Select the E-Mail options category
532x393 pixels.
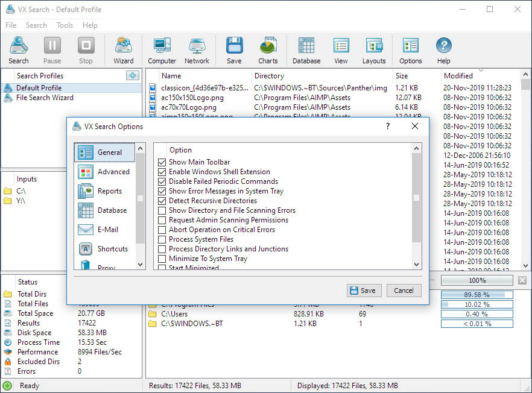(104, 230)
